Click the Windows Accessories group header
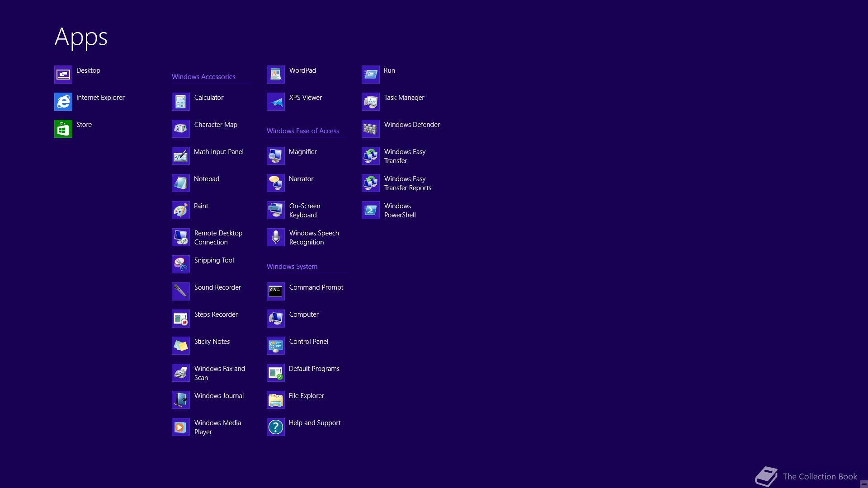 (203, 77)
